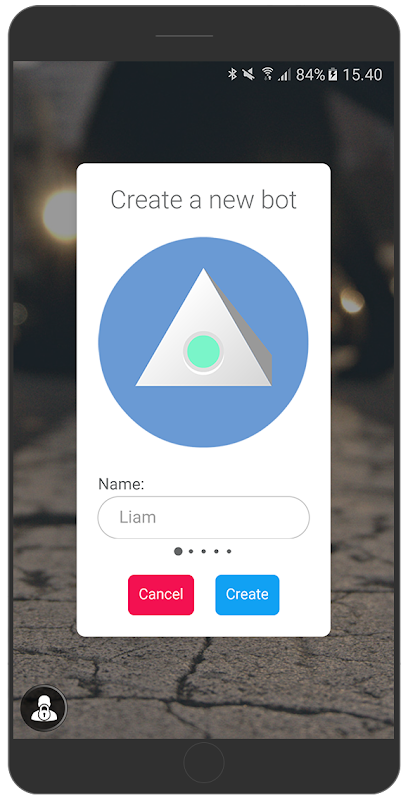408x800 pixels.
Task: Tap the Bluetooth status icon
Action: coord(232,74)
